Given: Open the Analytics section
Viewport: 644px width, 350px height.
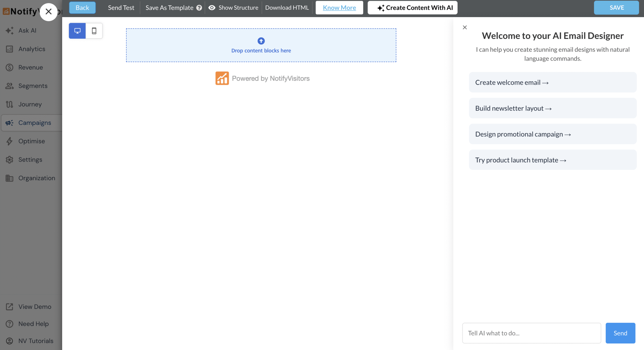Looking at the screenshot, I should (x=31, y=49).
